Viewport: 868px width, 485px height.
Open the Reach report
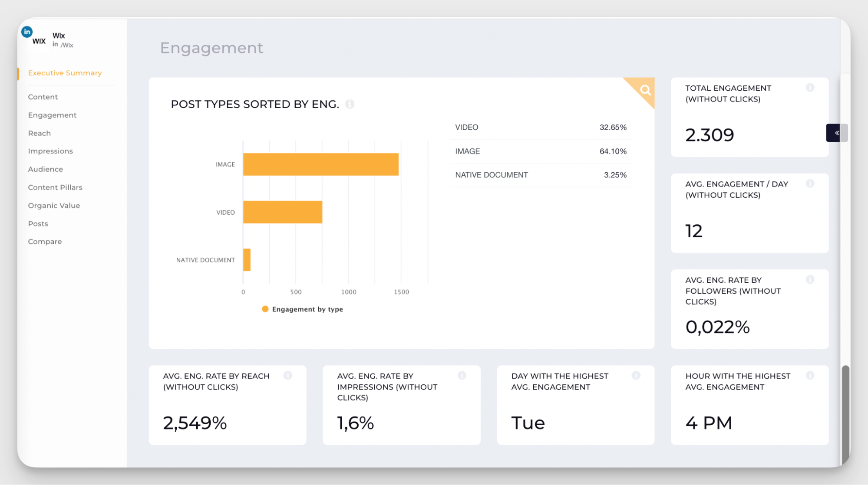tap(39, 133)
